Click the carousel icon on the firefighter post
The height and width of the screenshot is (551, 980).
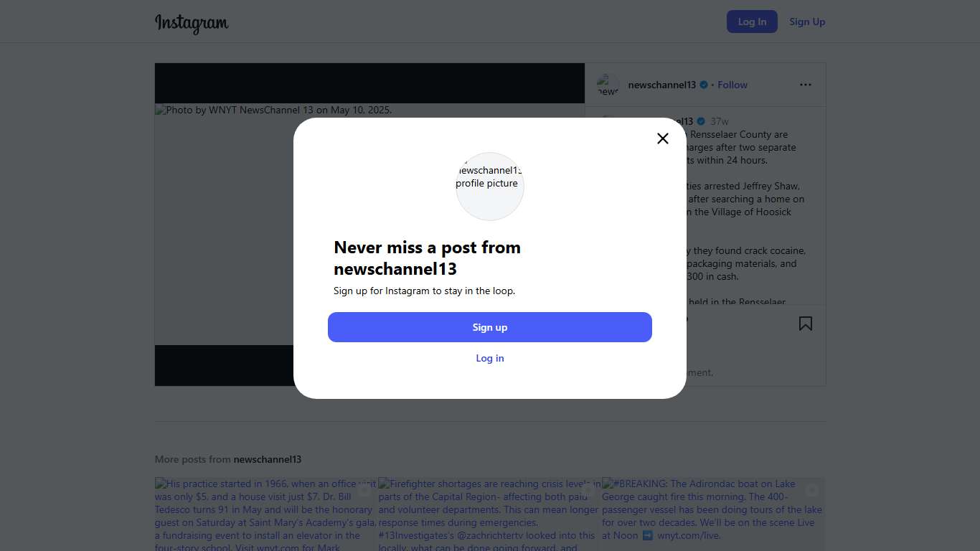[x=588, y=491]
